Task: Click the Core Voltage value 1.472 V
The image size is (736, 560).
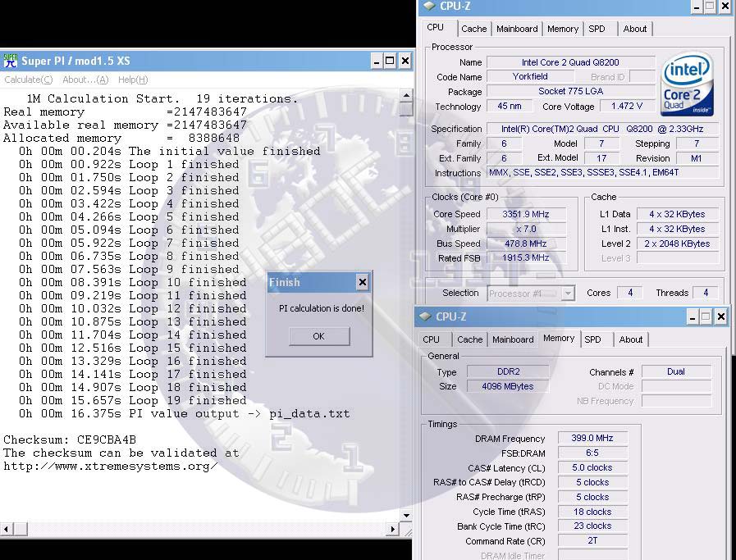Action: [x=627, y=106]
